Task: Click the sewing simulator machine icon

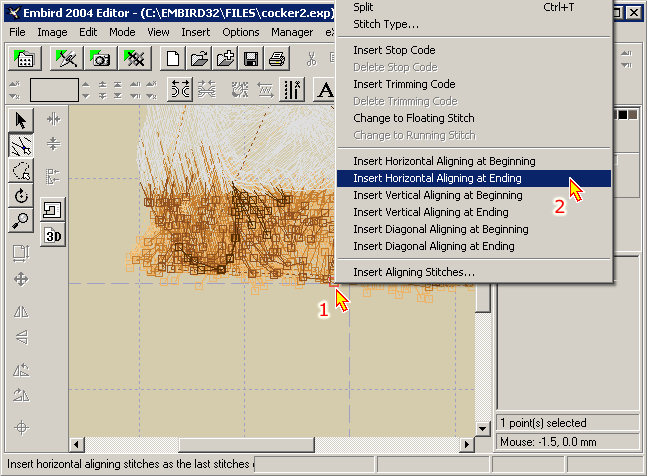Action: (x=53, y=210)
